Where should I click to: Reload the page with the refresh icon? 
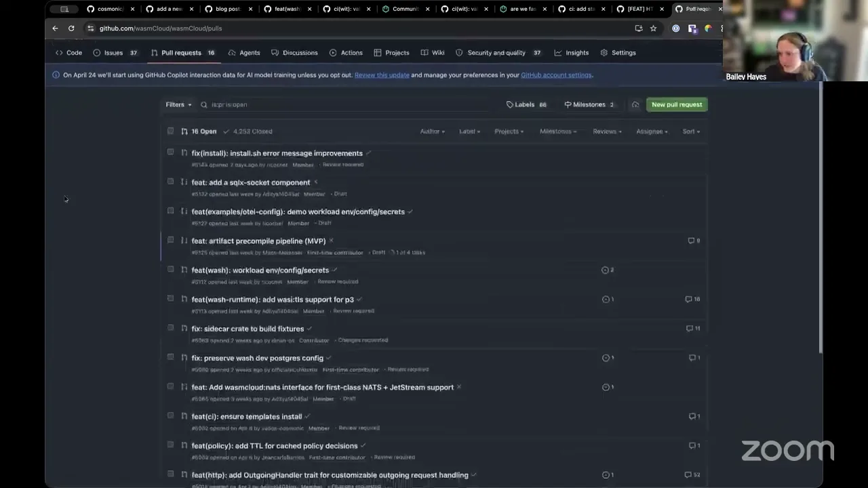click(71, 28)
